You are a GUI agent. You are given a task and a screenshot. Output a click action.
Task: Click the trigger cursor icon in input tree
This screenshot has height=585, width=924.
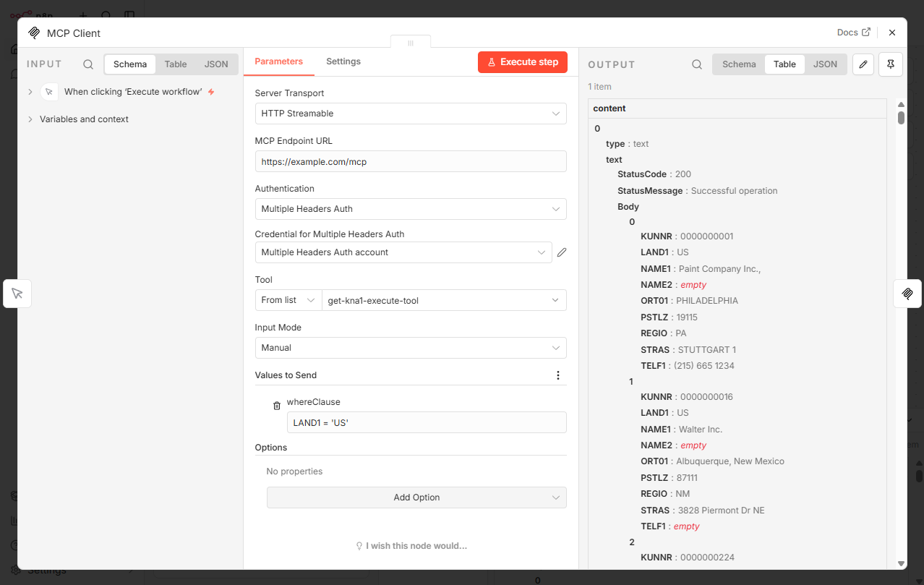(x=49, y=92)
